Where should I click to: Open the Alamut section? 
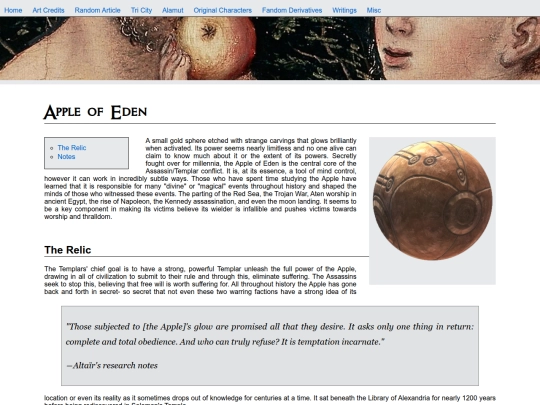click(x=173, y=10)
